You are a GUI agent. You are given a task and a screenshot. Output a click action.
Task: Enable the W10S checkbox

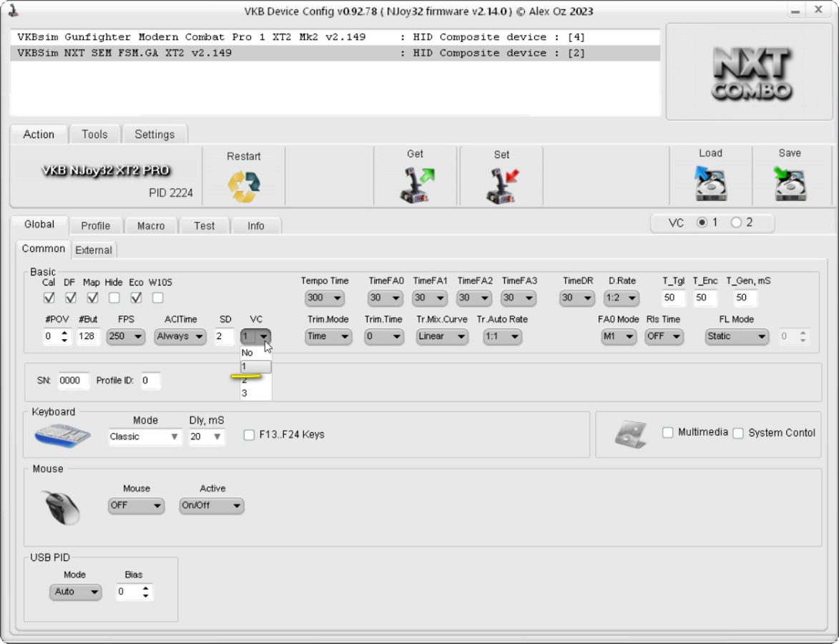click(x=158, y=298)
